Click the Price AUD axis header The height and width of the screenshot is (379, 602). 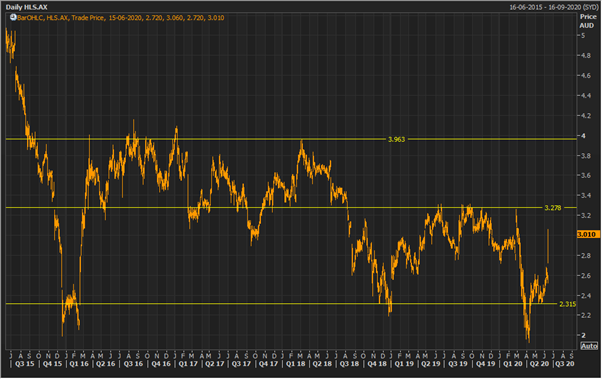pyautogui.click(x=588, y=21)
